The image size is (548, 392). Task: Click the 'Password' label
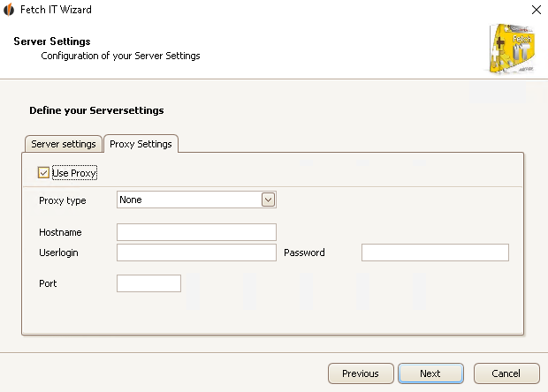[304, 253]
